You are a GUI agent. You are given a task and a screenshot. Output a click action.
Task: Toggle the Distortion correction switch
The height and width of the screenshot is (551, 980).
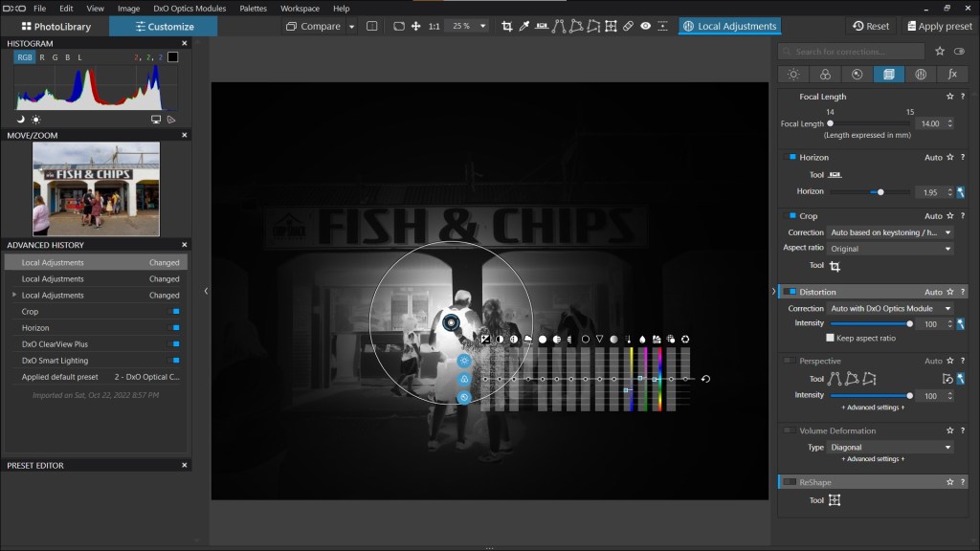(791, 292)
